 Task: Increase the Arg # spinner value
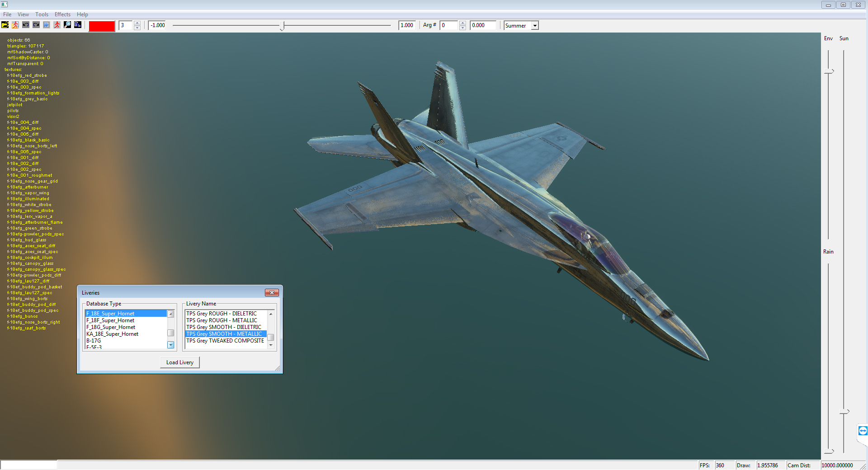tap(462, 23)
